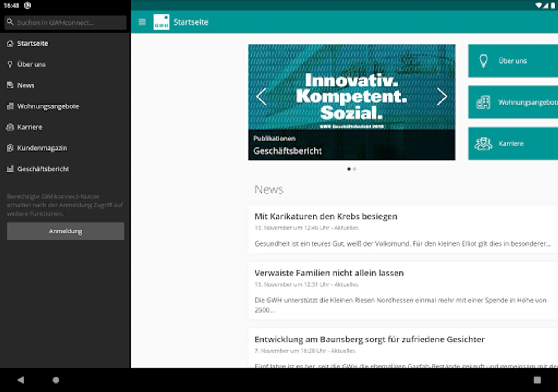This screenshot has height=392, width=558.
Task: Click the house icon beside Startseite
Action: pos(10,43)
